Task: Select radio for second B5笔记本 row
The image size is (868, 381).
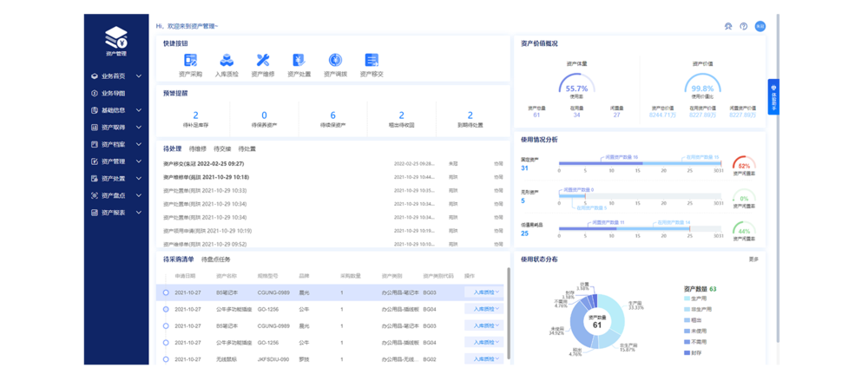Action: [166, 325]
